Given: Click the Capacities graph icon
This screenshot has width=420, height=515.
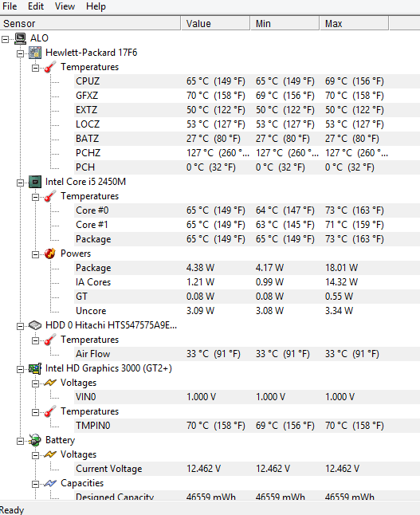Looking at the screenshot, I should (50, 483).
